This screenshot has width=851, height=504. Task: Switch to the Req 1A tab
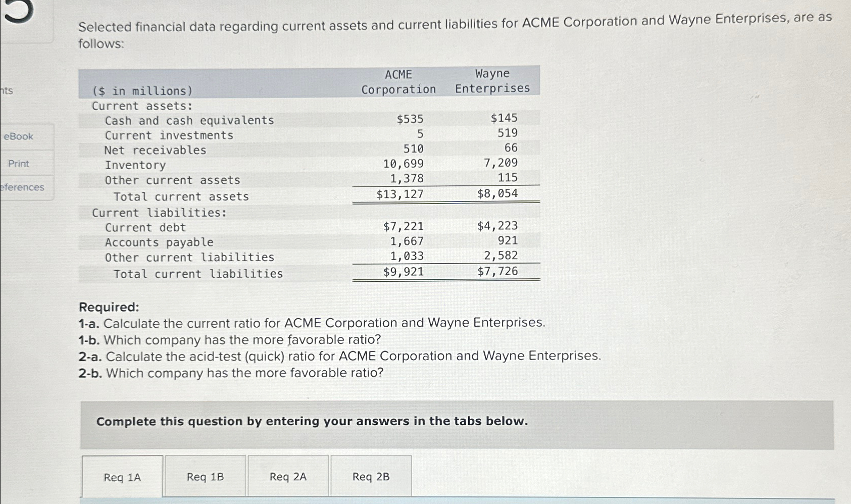pyautogui.click(x=122, y=476)
